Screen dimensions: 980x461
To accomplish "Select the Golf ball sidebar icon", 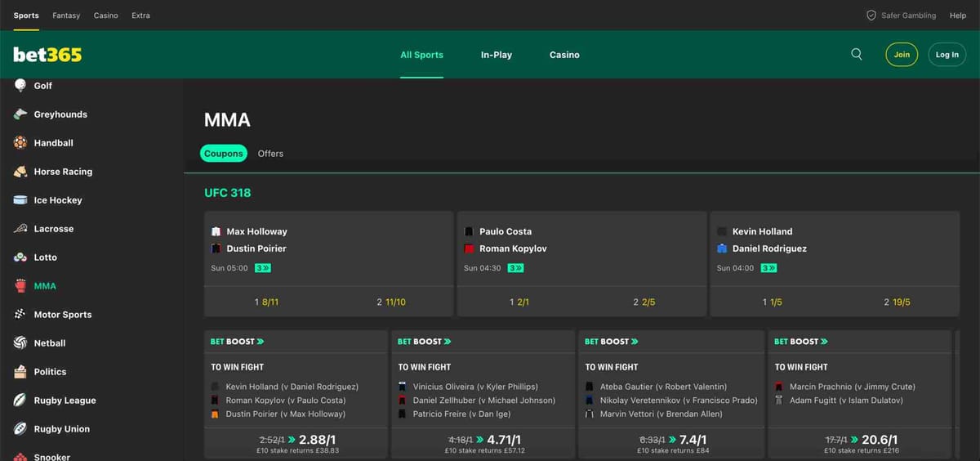I will [x=20, y=85].
